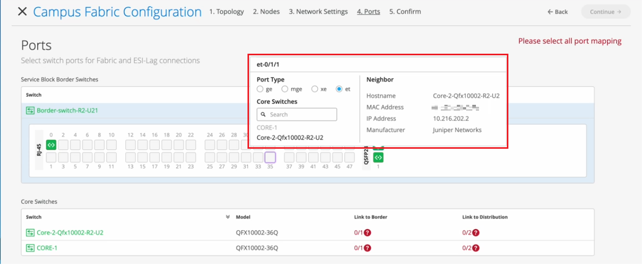Click the green connected port 0 icon

[x=51, y=145]
